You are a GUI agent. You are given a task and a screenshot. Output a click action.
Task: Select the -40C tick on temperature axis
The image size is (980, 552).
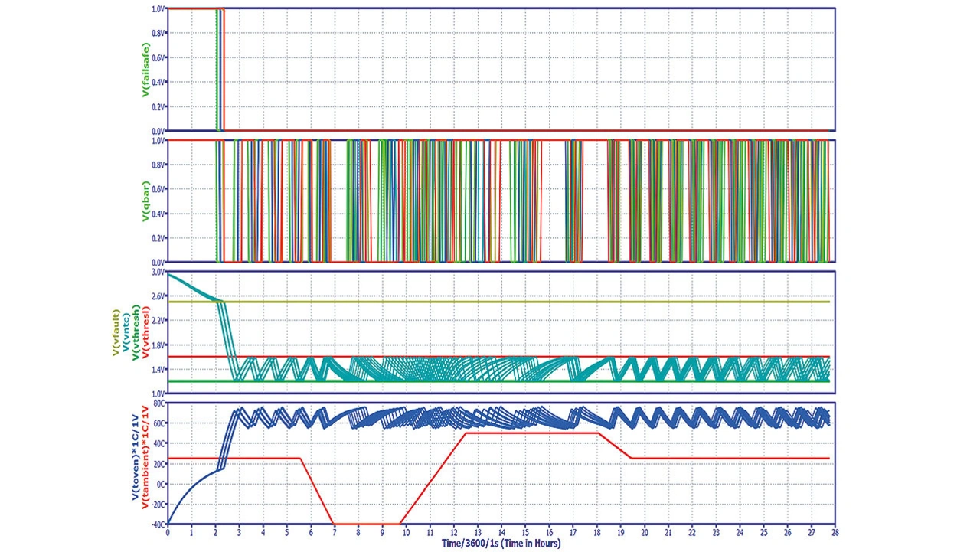tap(157, 524)
